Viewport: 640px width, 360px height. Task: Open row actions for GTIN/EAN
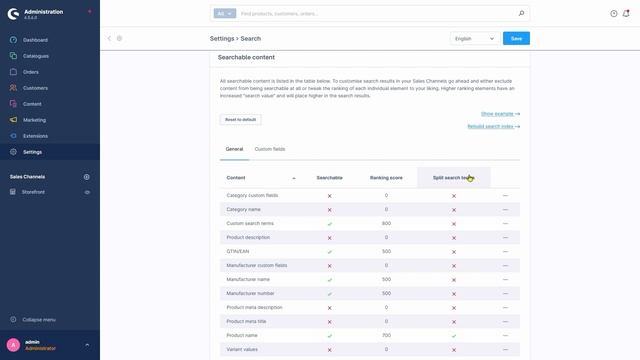tap(505, 251)
